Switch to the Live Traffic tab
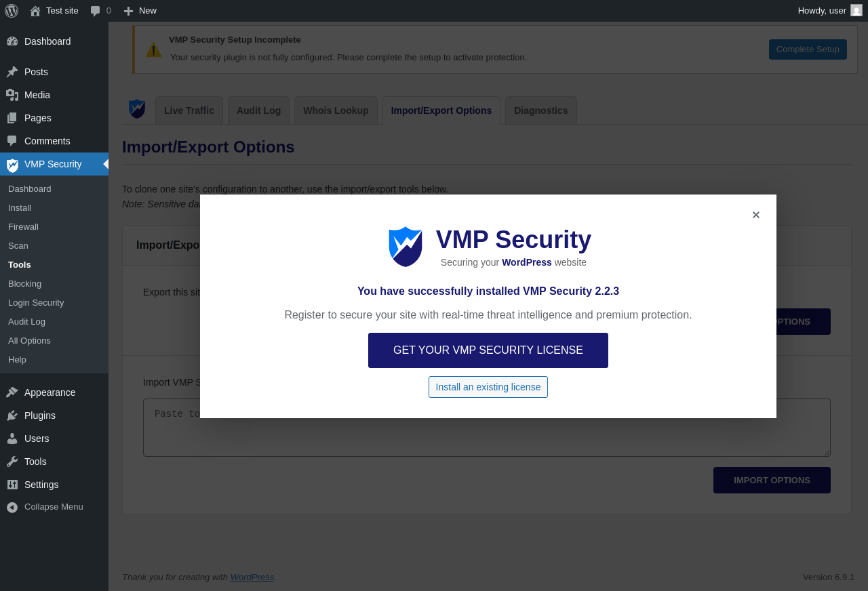The image size is (868, 591). 189,110
